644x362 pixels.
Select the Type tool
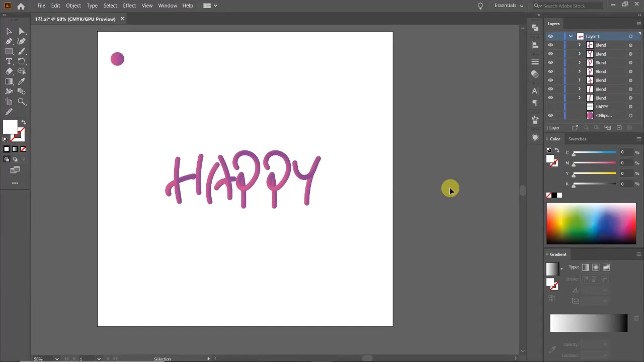coord(9,61)
